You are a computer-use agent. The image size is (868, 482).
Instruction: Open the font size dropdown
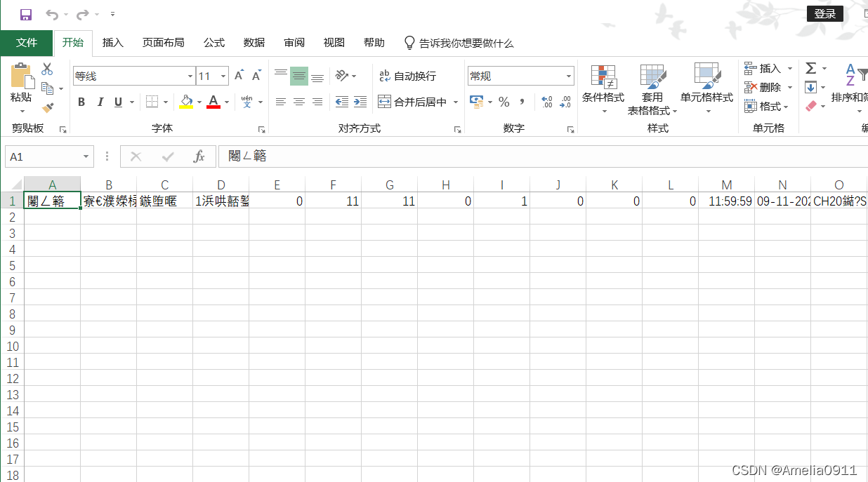(223, 75)
